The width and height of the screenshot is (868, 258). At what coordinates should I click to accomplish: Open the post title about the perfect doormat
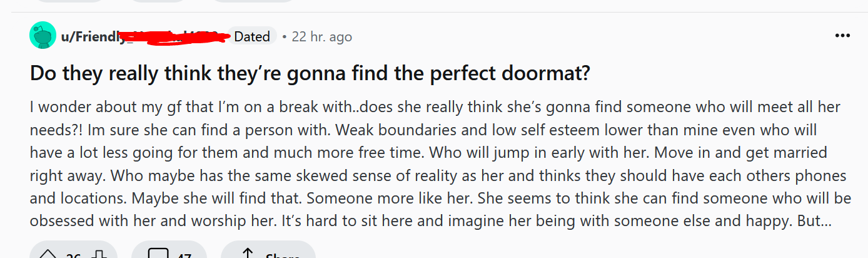(310, 74)
